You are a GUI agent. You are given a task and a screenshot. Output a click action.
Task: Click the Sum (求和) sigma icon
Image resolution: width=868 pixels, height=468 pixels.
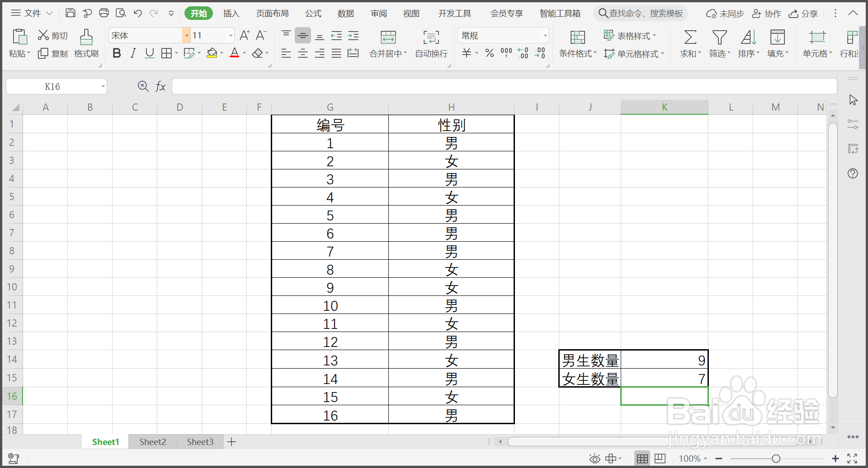pos(690,37)
